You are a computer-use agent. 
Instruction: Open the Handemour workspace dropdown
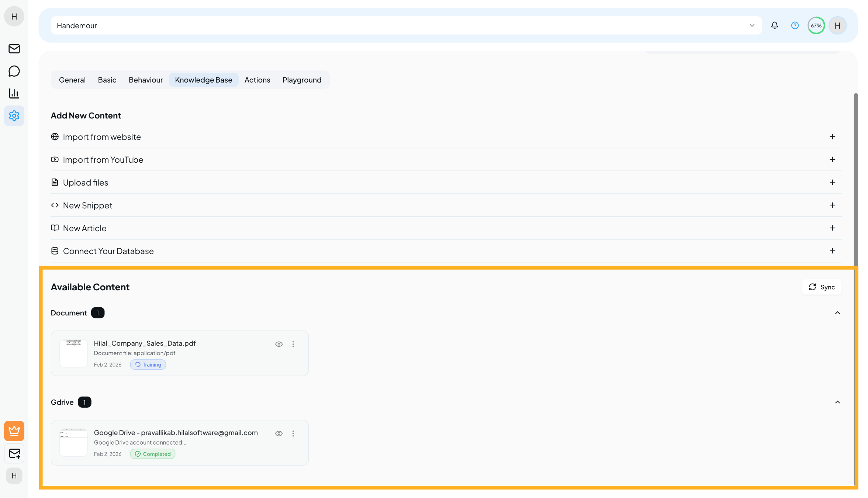752,25
